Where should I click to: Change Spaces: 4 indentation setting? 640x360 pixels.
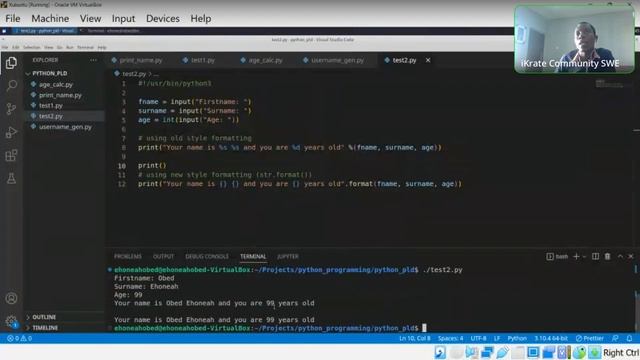point(451,338)
